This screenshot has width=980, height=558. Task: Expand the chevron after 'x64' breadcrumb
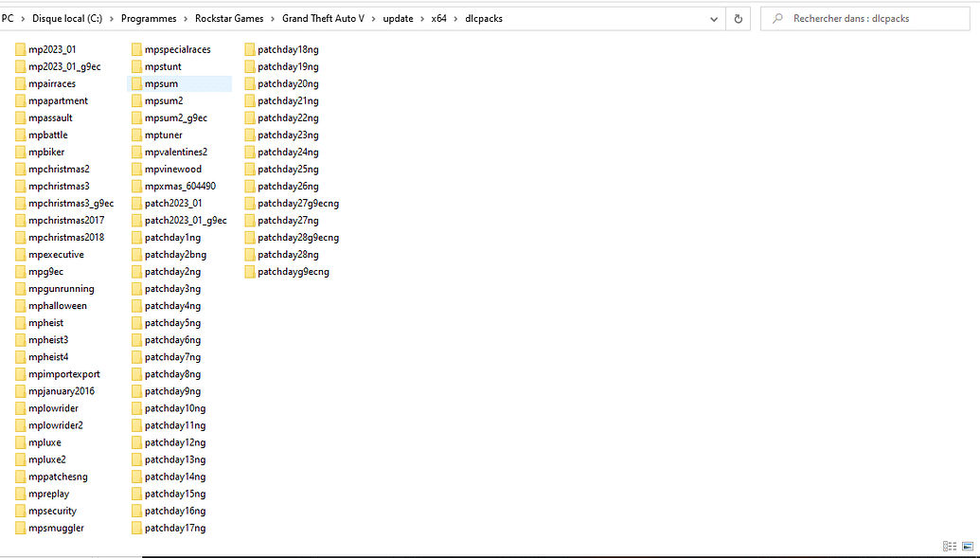point(455,19)
